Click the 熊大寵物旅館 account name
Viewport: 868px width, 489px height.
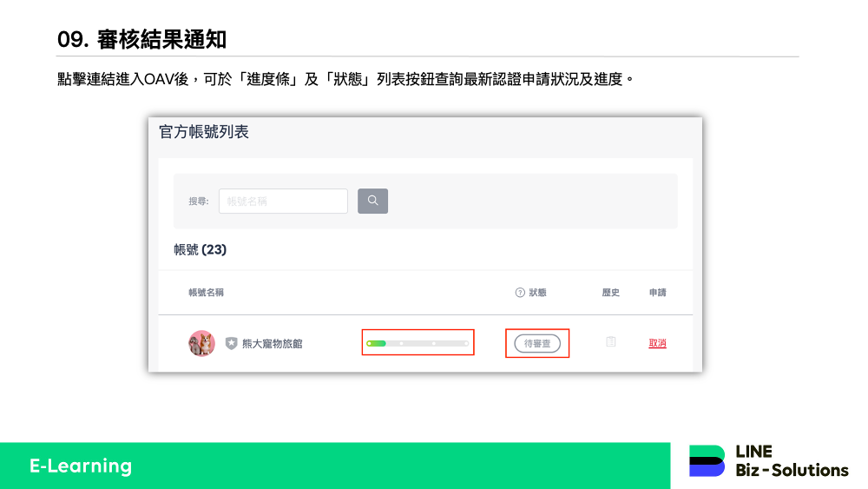[272, 344]
